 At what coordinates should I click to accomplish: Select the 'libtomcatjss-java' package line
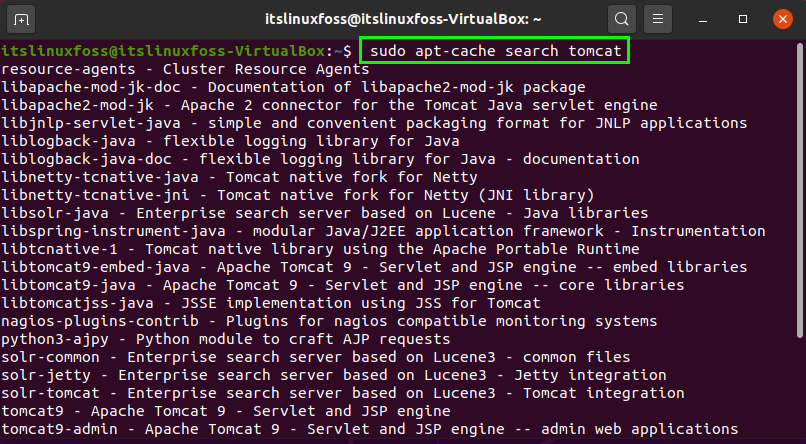coord(271,303)
